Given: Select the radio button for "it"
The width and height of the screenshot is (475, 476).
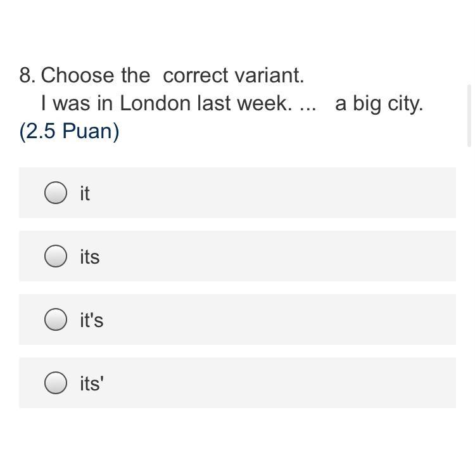Looking at the screenshot, I should [x=56, y=193].
